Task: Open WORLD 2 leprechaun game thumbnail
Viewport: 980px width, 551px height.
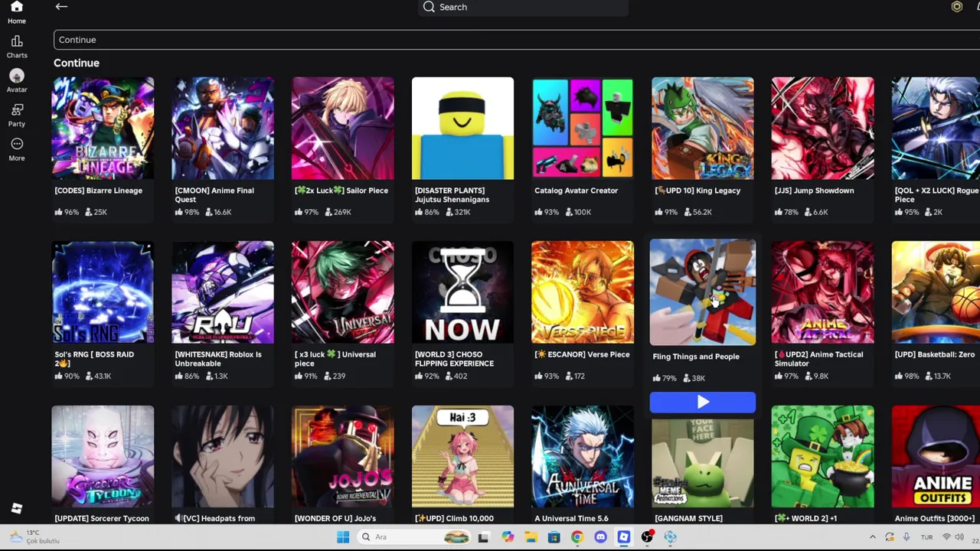Action: coord(822,456)
